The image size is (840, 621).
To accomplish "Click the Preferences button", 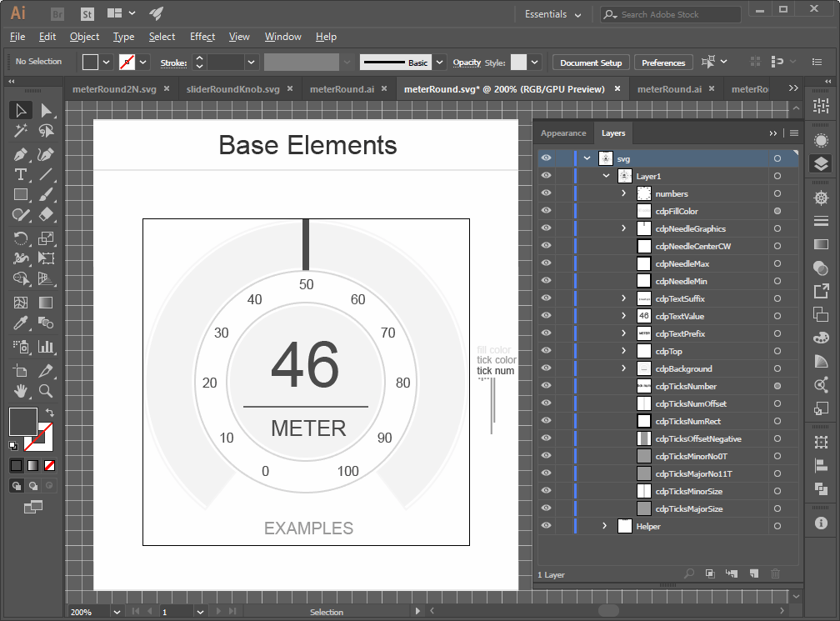I will 663,63.
